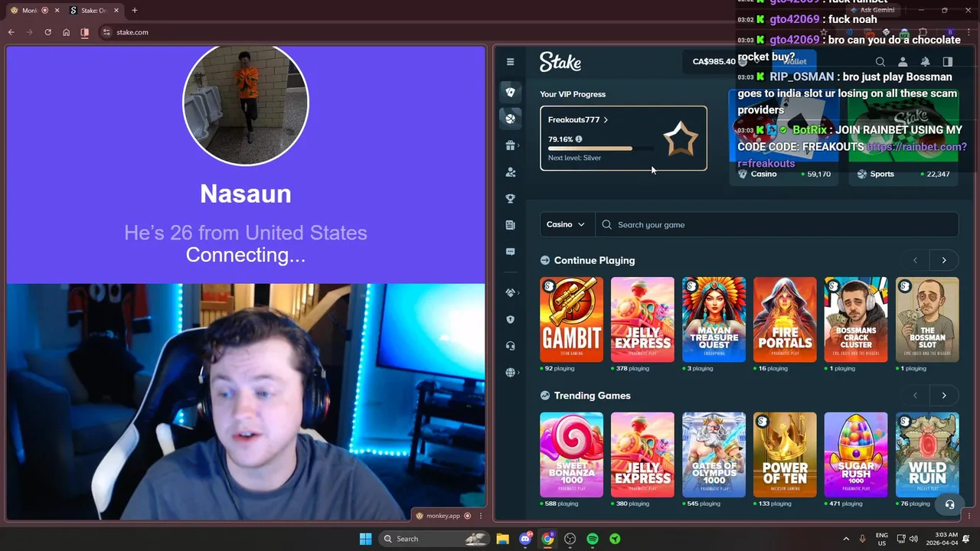980x551 pixels.
Task: Open the Gates of Olympus 1000 thumbnail
Action: (x=714, y=455)
